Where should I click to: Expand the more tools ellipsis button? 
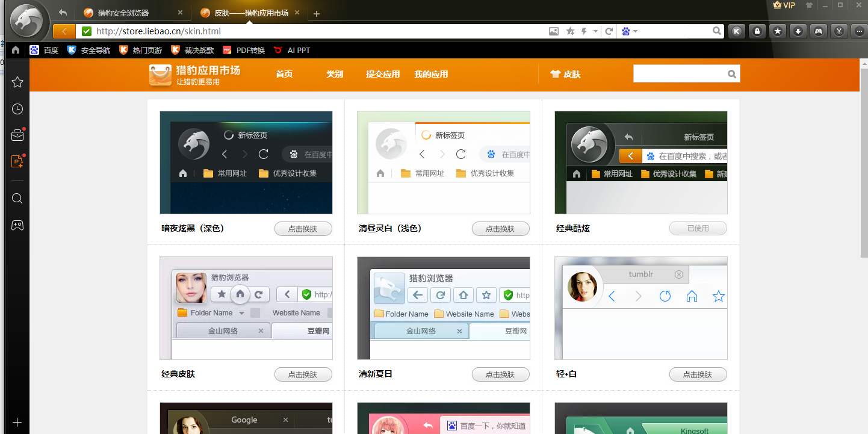[x=859, y=31]
